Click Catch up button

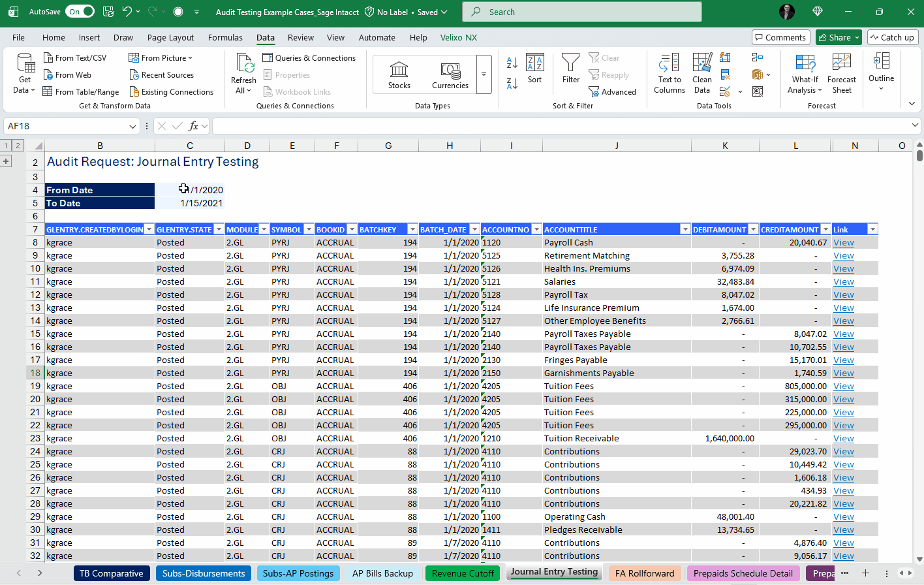point(893,37)
